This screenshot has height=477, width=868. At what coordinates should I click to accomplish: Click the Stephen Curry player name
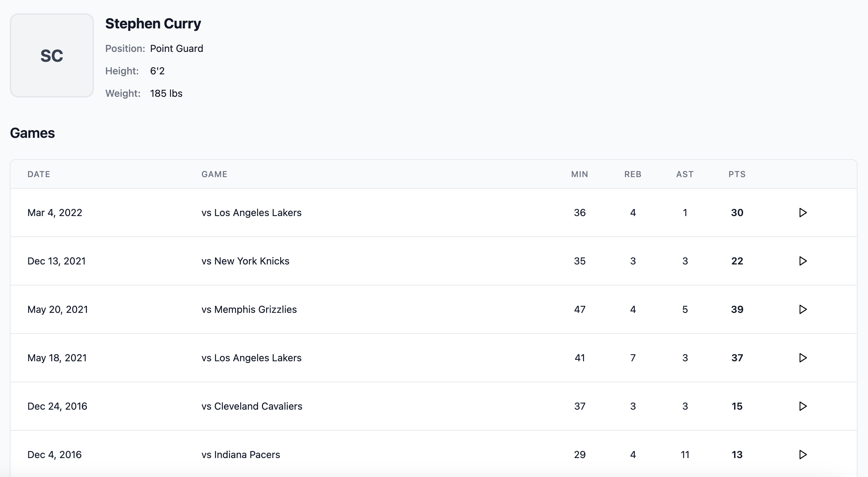click(153, 23)
